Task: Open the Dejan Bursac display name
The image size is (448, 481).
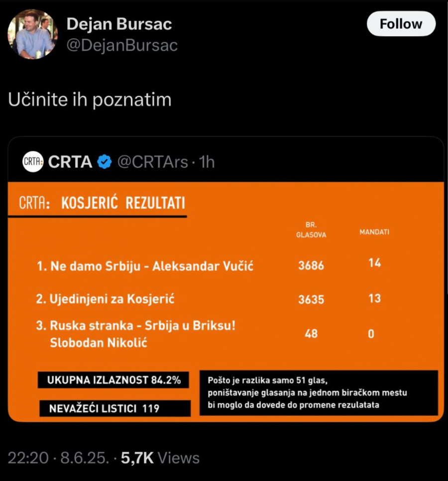Action: 119,24
